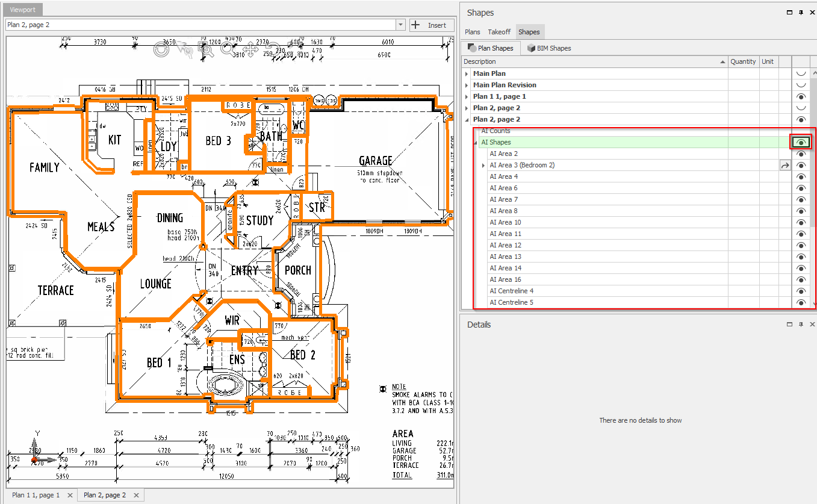Click the curved-arrow icon in viewport toolbar
The height and width of the screenshot is (504, 817).
pyautogui.click(x=273, y=49)
